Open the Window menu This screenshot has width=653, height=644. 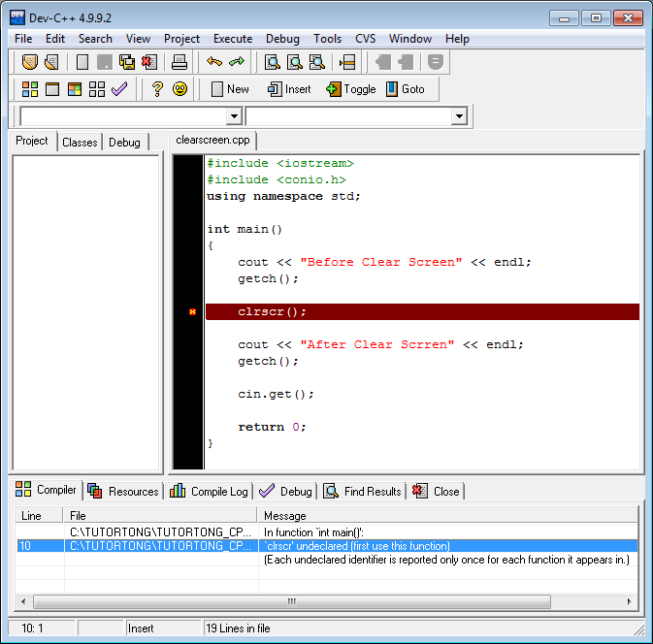click(410, 39)
